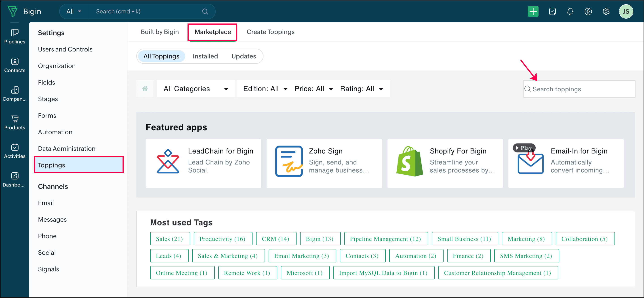Switch to Installed toppings filter
Viewport: 644px width, 298px height.
point(205,56)
